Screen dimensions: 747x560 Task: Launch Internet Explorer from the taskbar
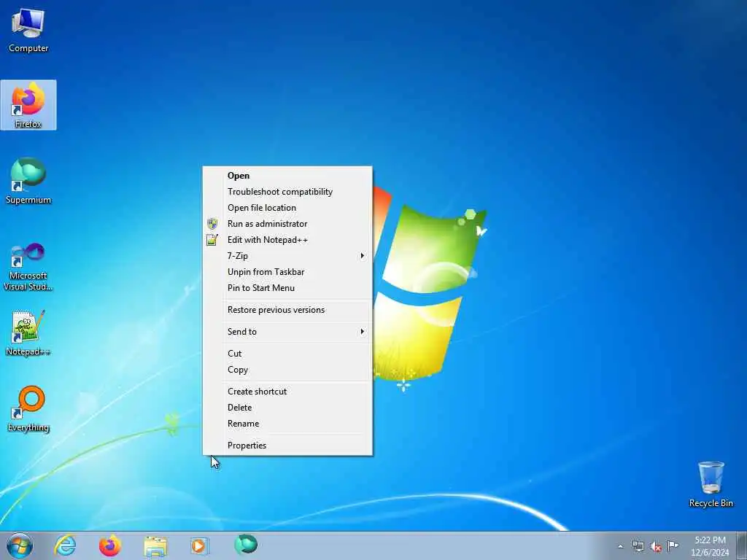click(65, 545)
